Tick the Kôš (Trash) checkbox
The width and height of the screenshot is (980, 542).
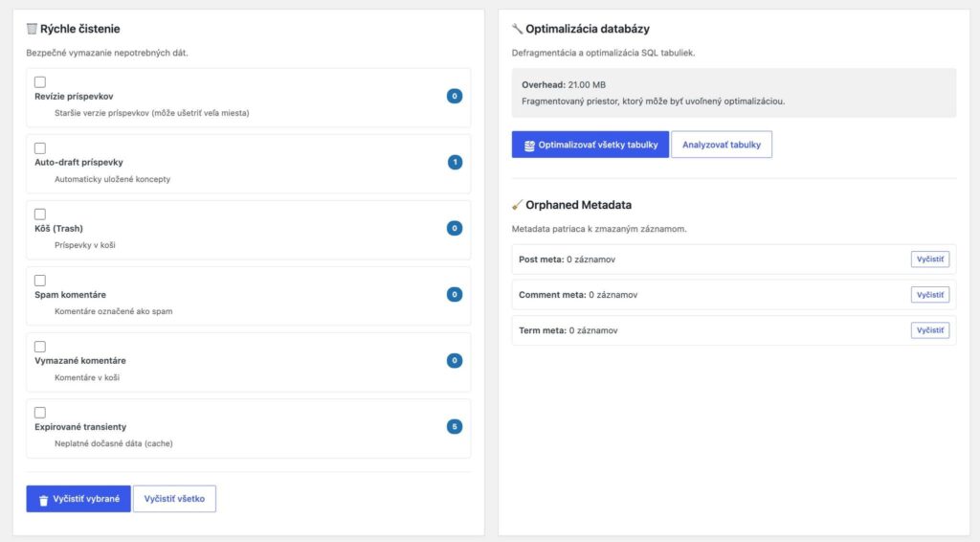[x=40, y=215]
